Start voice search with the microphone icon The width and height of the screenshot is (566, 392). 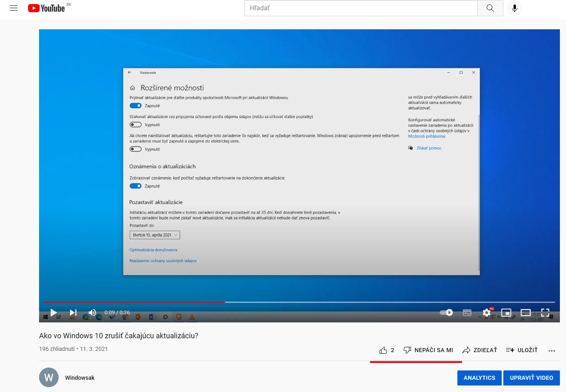pos(515,8)
